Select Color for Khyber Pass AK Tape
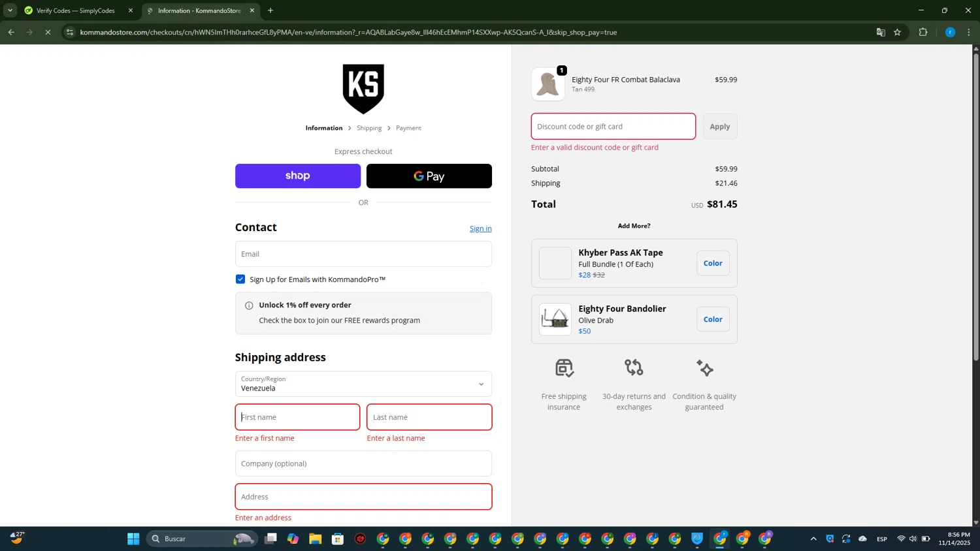980x551 pixels. pos(713,263)
